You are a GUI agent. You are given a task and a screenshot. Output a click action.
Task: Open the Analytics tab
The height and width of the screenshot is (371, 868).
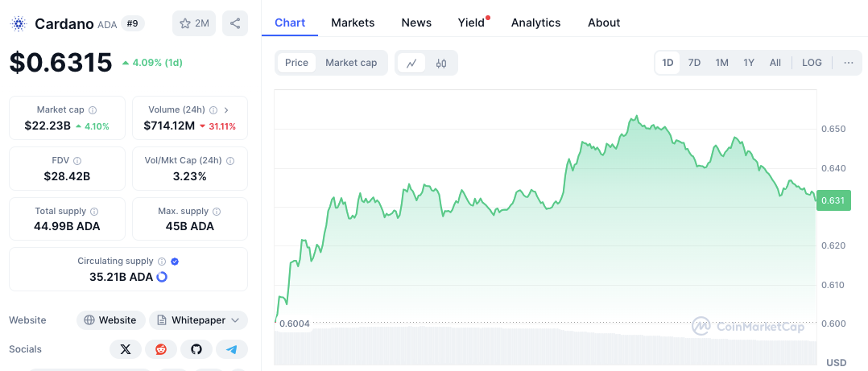[x=536, y=23]
